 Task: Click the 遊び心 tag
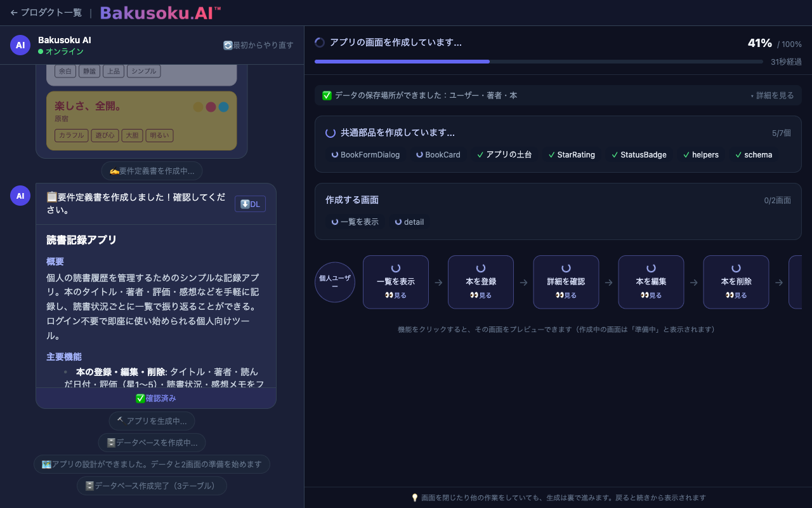[x=105, y=135]
